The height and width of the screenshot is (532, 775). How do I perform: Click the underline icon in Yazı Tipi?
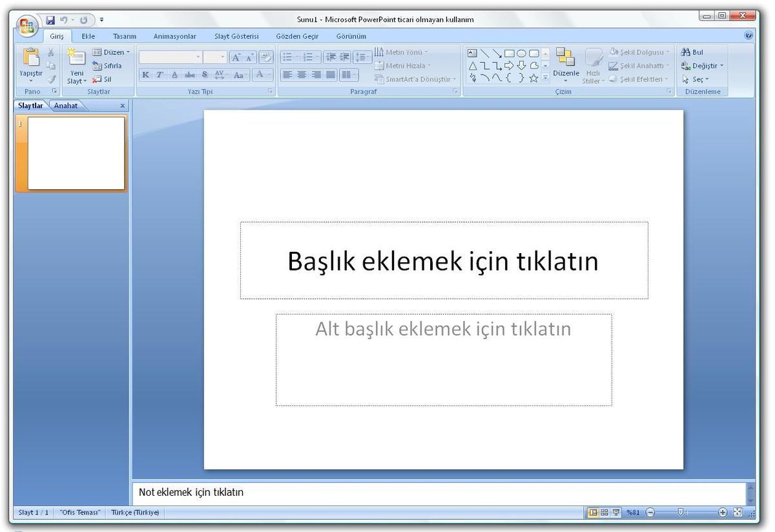[174, 74]
